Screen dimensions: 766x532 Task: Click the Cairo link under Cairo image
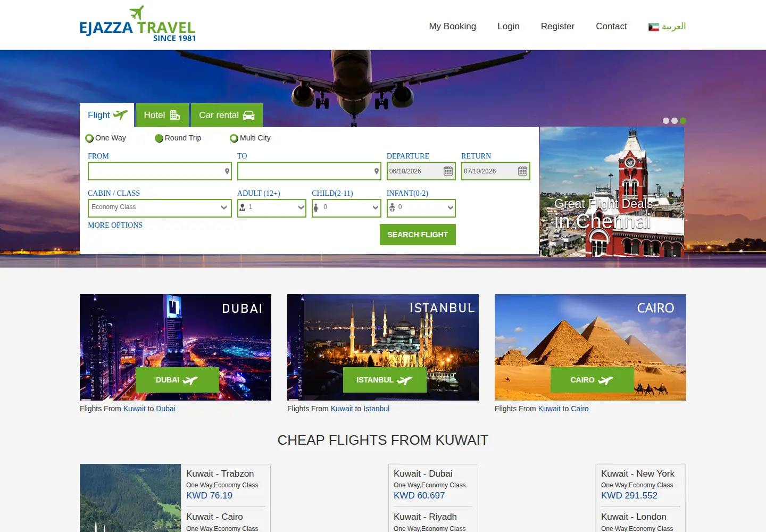click(580, 409)
